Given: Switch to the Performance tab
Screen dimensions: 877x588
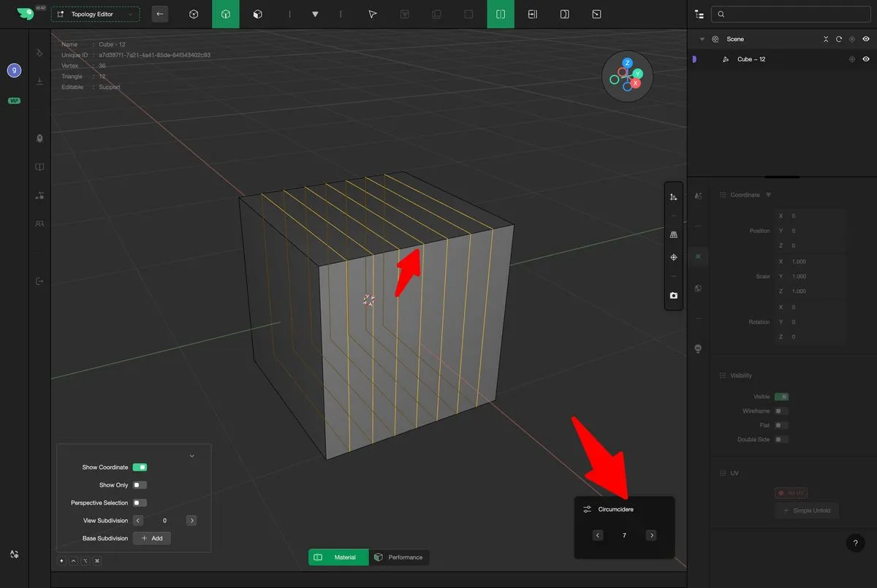Looking at the screenshot, I should click(x=398, y=557).
